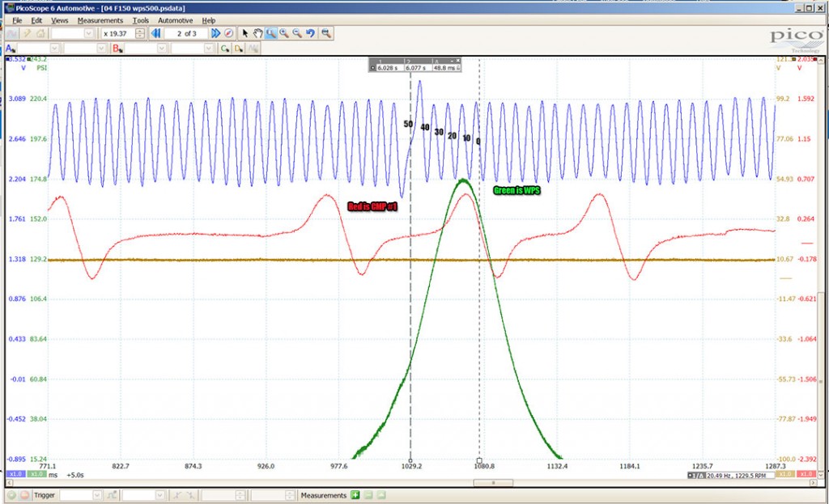829x504 pixels.
Task: Close the ruler legend box
Action: click(x=458, y=60)
